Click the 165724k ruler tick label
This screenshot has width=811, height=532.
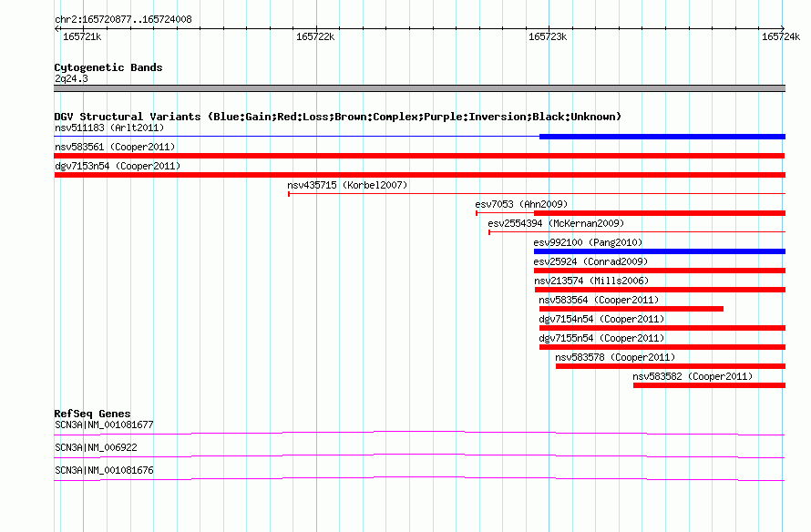tap(781, 36)
